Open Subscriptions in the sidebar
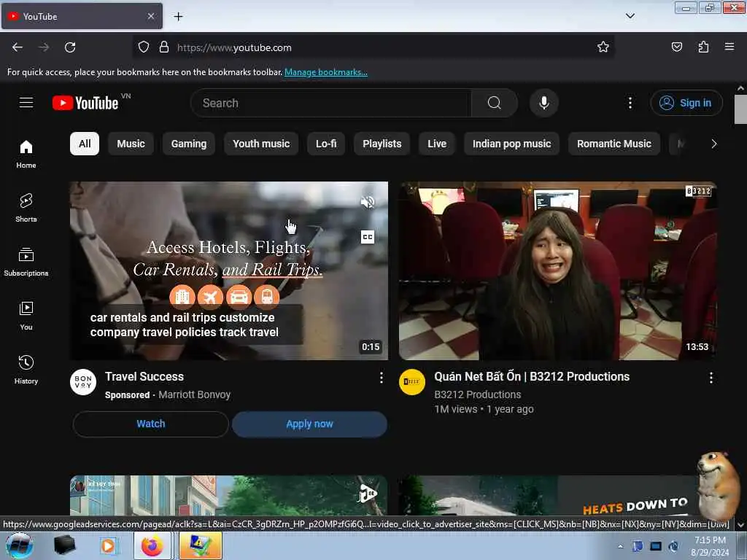The height and width of the screenshot is (560, 747). (26, 262)
